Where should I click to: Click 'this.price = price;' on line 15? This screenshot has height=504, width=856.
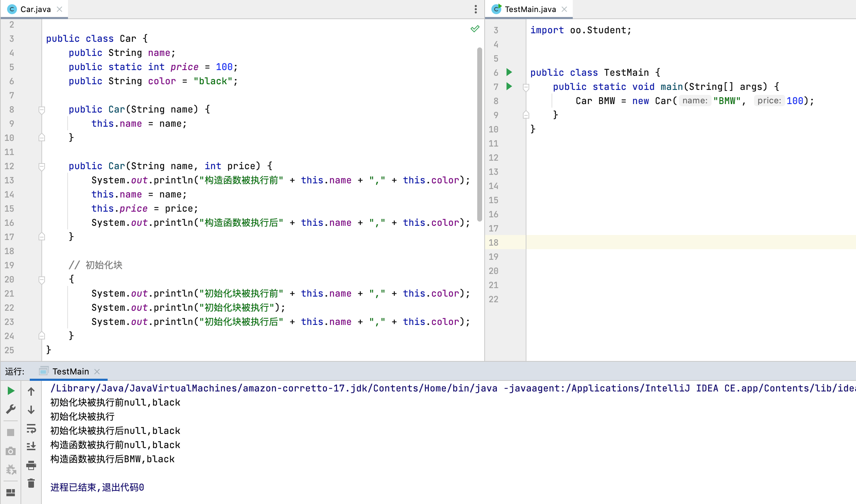click(x=144, y=208)
